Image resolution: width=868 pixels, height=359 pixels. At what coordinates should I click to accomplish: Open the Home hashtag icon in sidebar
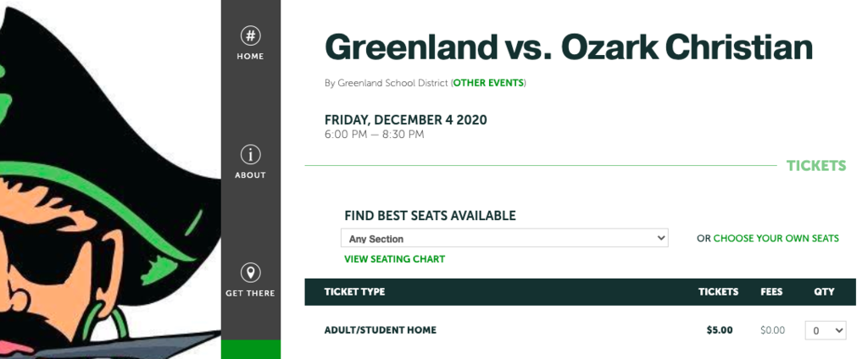pos(251,36)
